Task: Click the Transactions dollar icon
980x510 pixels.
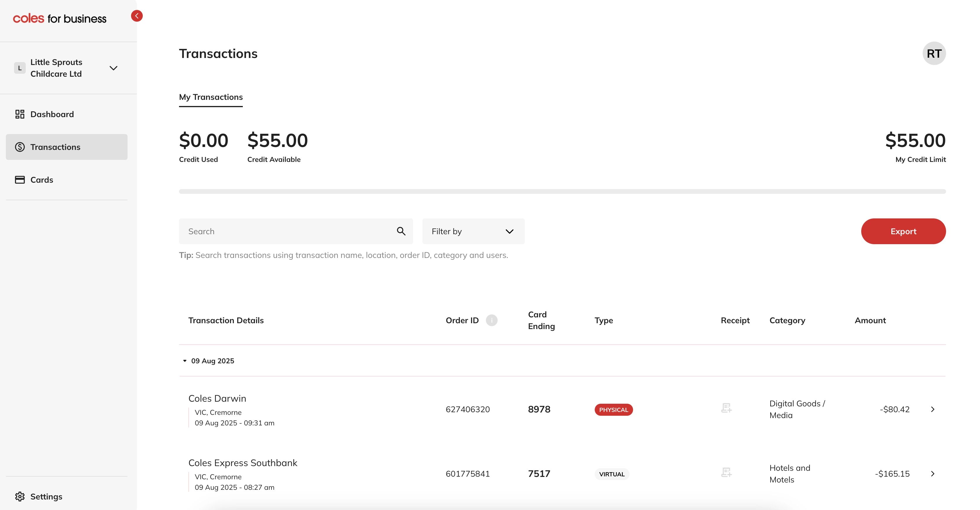Action: (20, 147)
